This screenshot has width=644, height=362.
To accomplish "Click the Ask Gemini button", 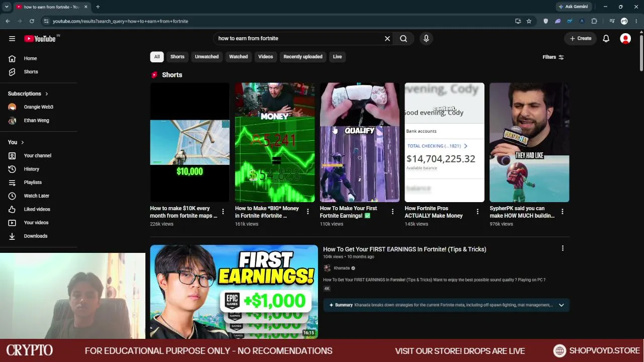I will coord(573,7).
